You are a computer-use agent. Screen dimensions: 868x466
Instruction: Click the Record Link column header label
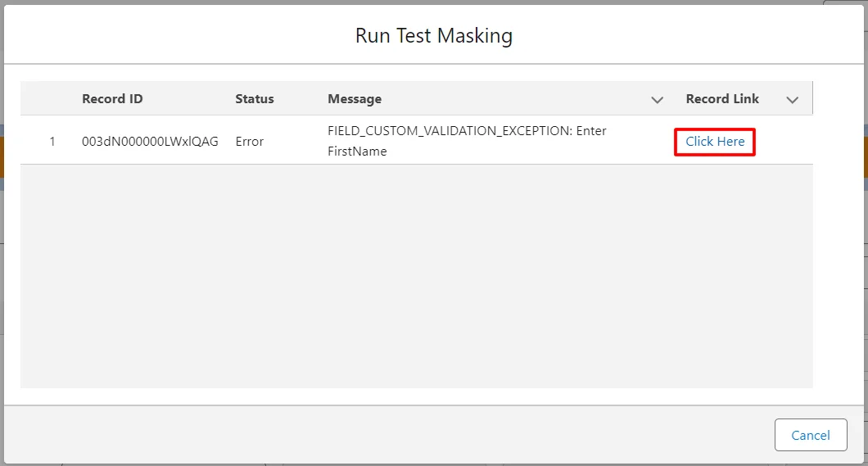[722, 99]
